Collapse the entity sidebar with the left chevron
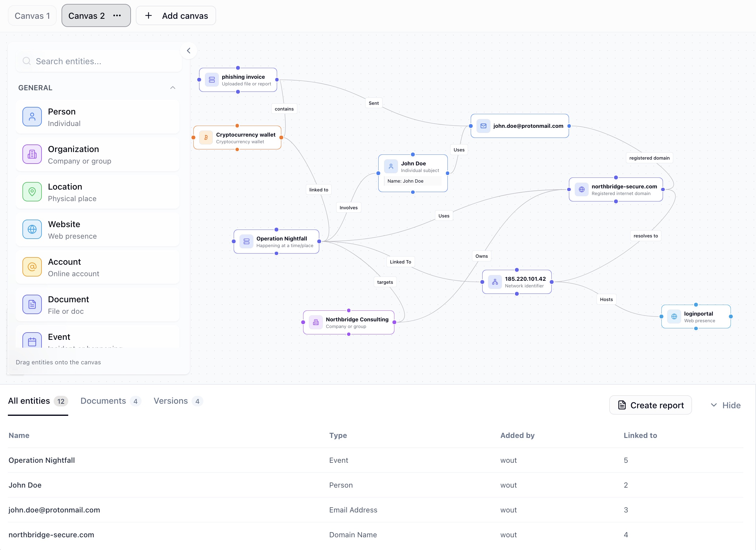756x550 pixels. 189,51
